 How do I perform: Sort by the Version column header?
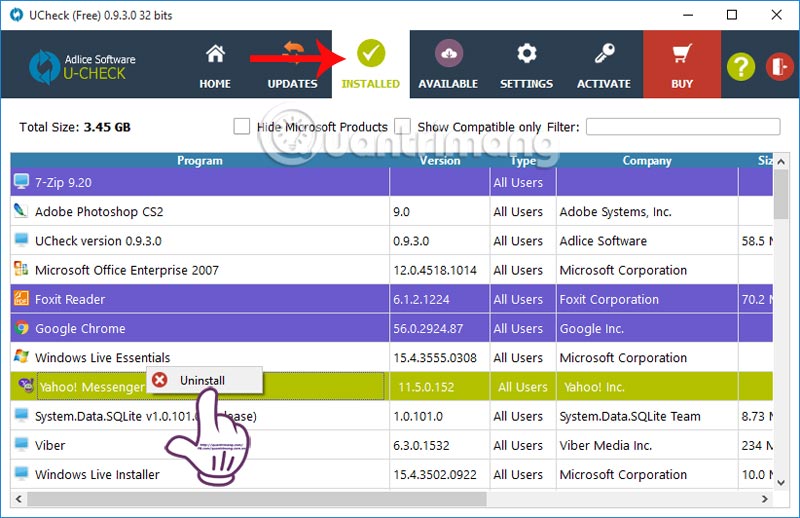click(x=440, y=160)
